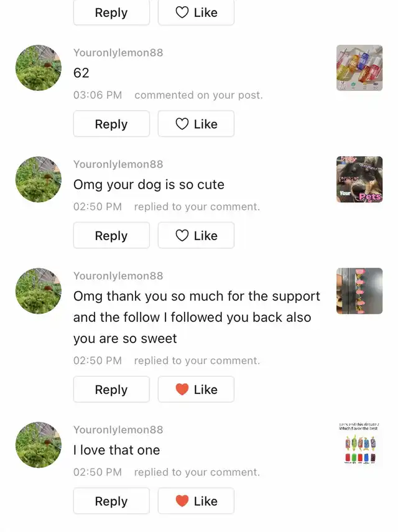Like the '62' comment

(x=196, y=124)
